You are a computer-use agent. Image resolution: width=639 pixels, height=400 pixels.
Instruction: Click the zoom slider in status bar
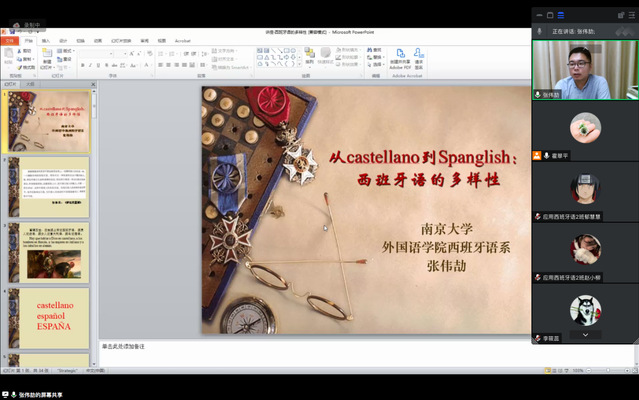(608, 371)
